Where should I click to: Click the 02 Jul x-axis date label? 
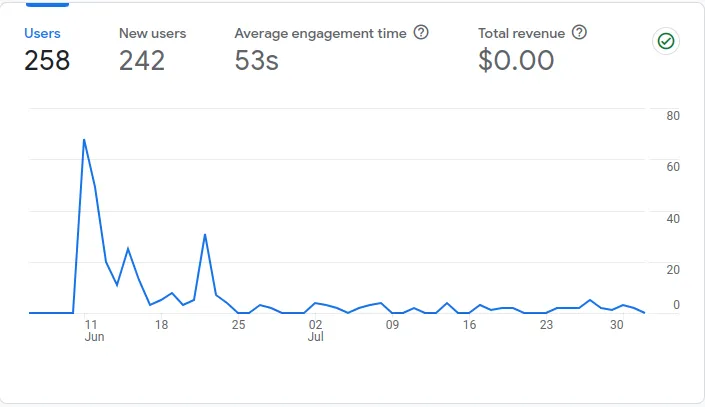tap(316, 330)
